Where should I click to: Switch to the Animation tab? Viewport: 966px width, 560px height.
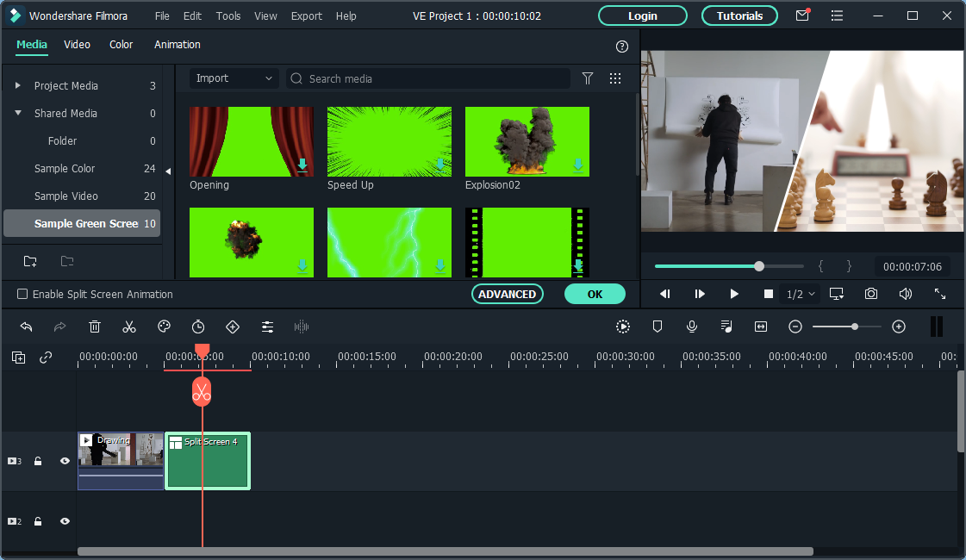tap(177, 44)
